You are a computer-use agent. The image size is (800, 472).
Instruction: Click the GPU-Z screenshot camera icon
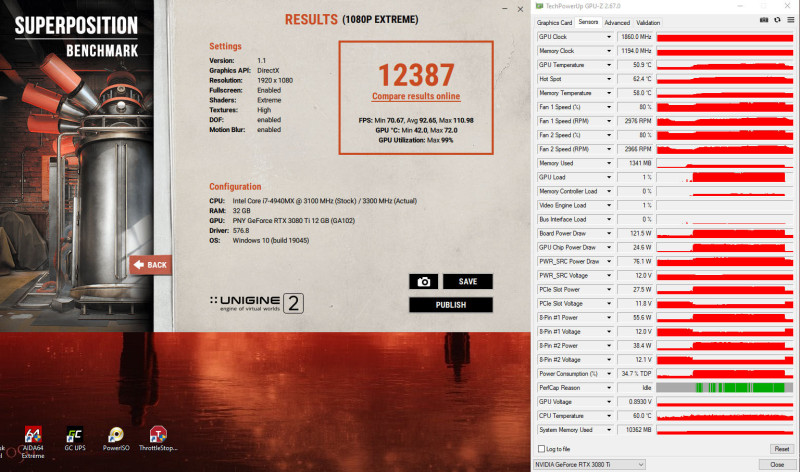click(x=764, y=20)
